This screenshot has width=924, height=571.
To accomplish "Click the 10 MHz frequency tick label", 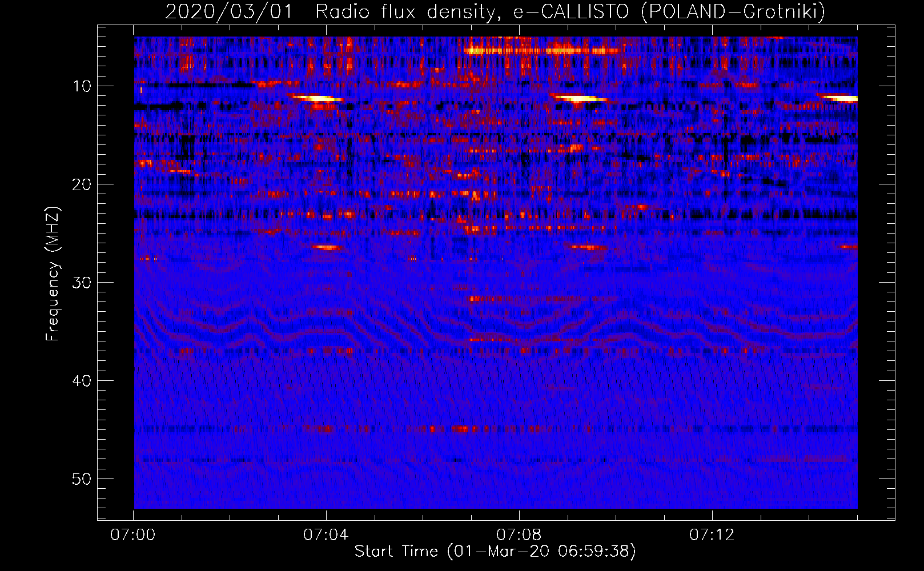I will click(82, 86).
